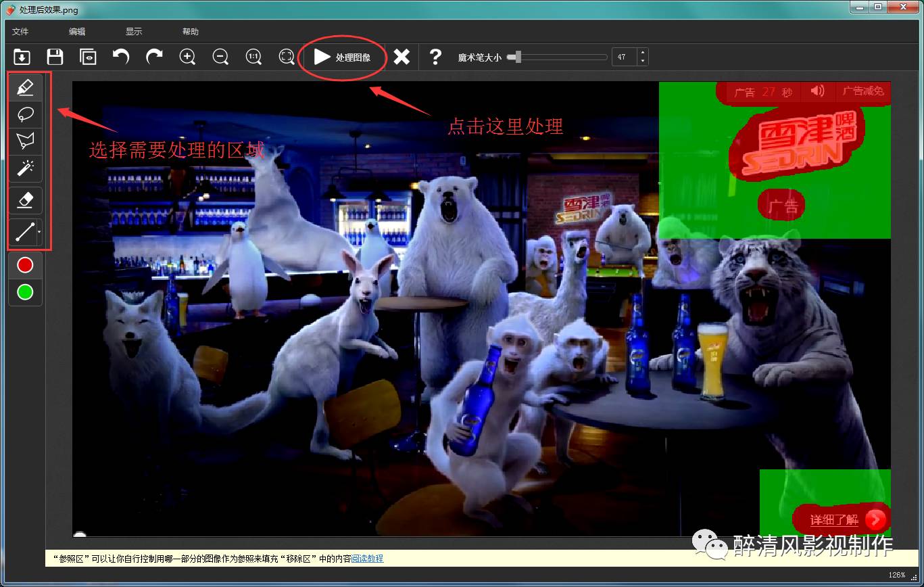Toggle the view original image eye icon
This screenshot has height=587, width=924.
tap(88, 57)
